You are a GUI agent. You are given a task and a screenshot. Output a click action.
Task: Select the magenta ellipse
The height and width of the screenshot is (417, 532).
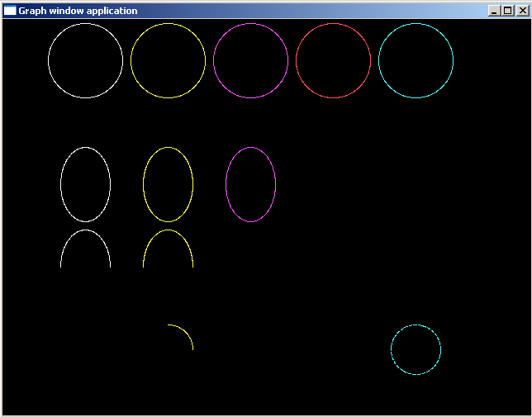click(250, 184)
